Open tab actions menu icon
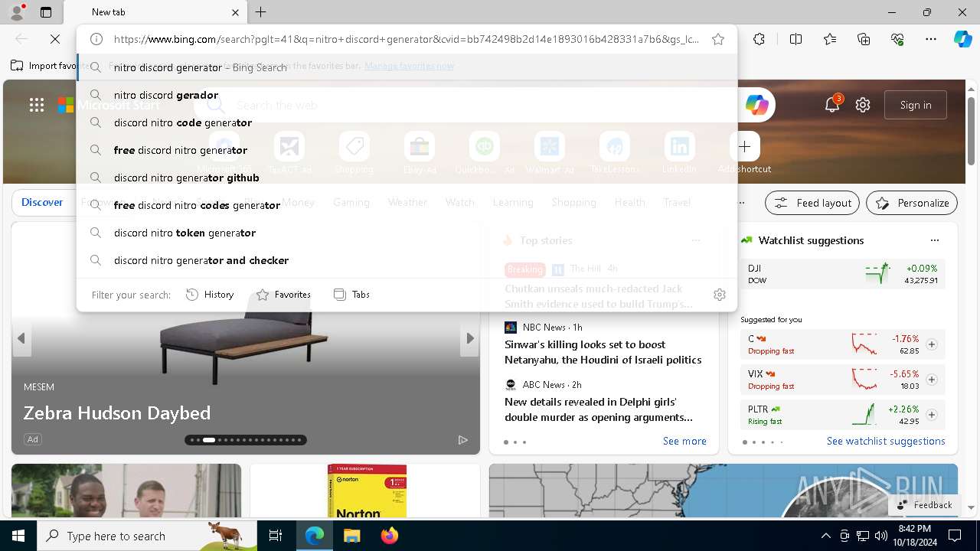 point(46,12)
